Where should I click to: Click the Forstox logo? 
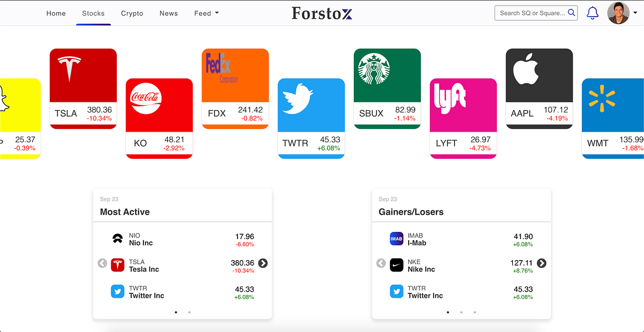click(x=322, y=13)
